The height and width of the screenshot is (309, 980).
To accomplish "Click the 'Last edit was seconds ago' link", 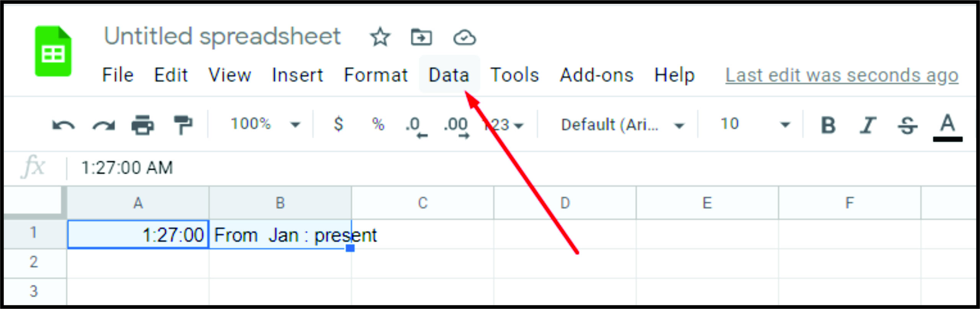I will pos(841,75).
